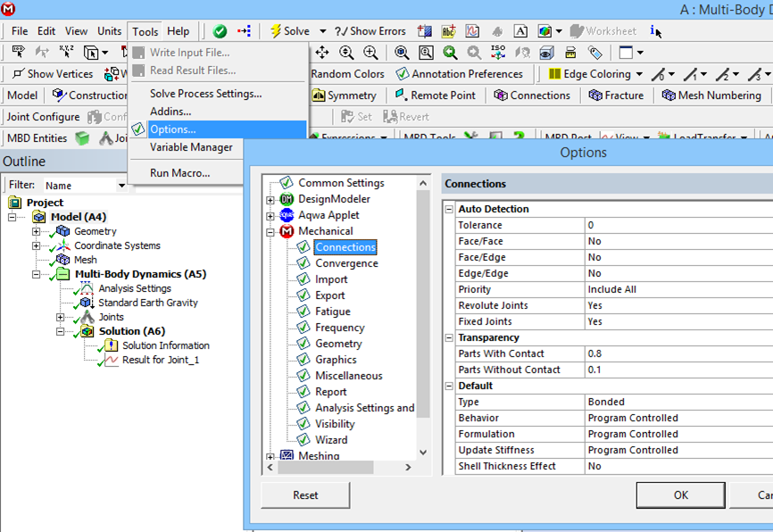Expand the Geometry node in Outline
This screenshot has height=532, width=773.
pos(36,231)
